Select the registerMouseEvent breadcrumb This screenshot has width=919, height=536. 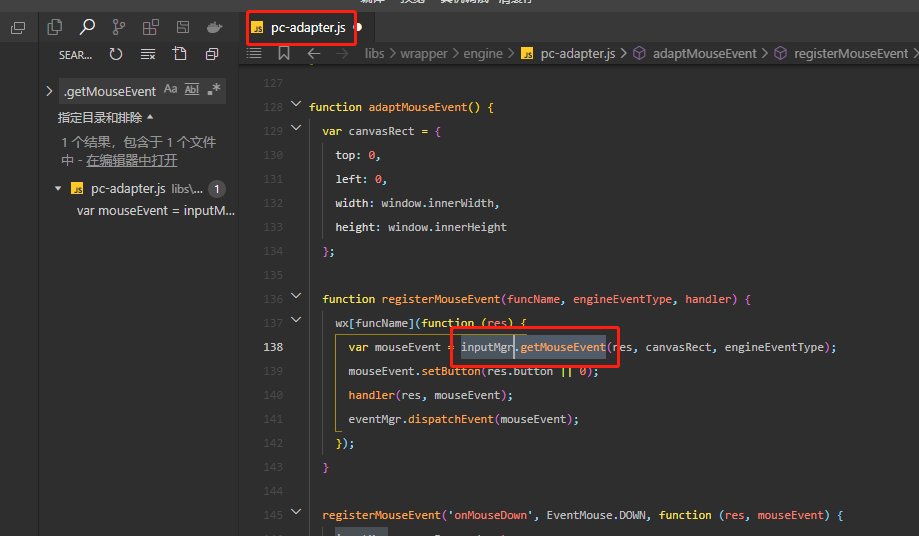(850, 54)
